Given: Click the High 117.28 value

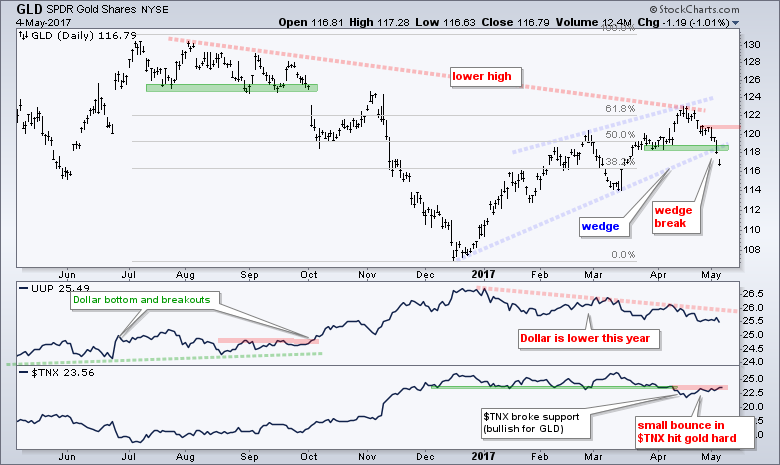Looking at the screenshot, I should click(379, 22).
